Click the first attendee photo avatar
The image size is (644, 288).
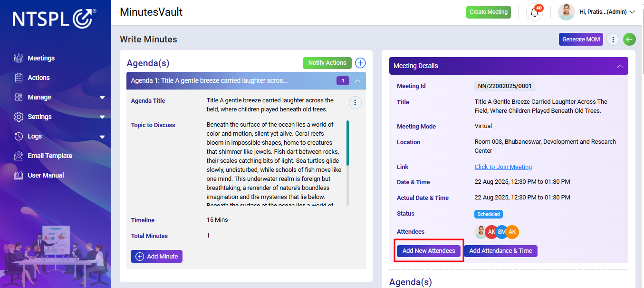pos(481,232)
